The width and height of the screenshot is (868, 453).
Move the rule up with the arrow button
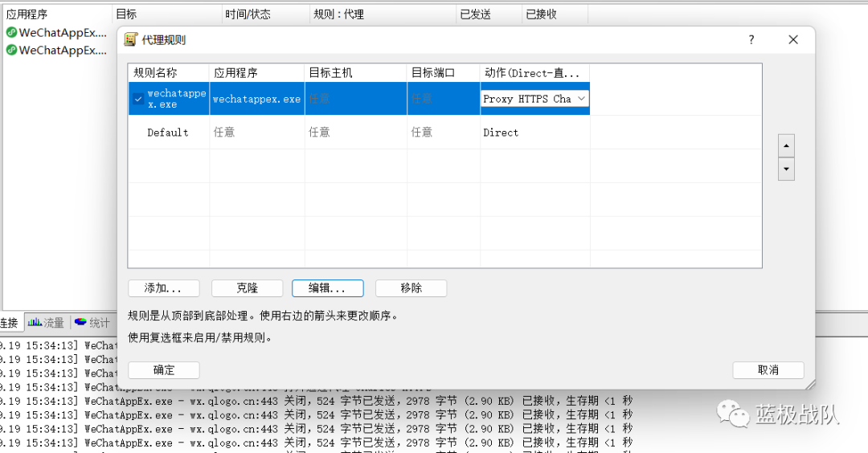click(x=787, y=146)
